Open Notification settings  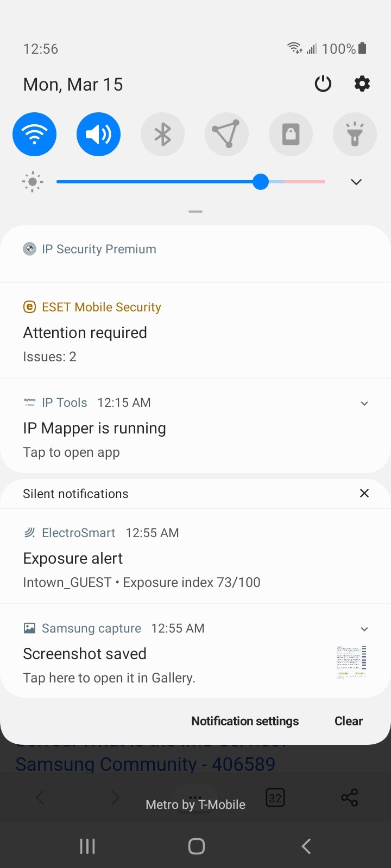[x=245, y=721]
